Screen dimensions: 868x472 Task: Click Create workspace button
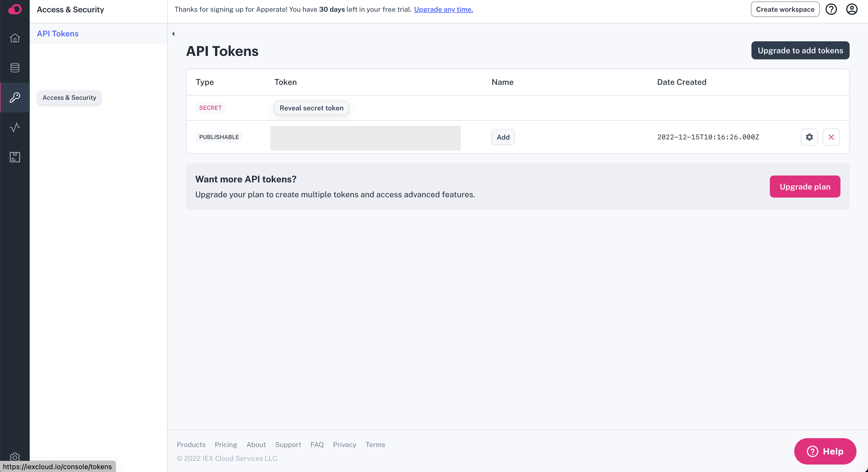click(x=785, y=9)
